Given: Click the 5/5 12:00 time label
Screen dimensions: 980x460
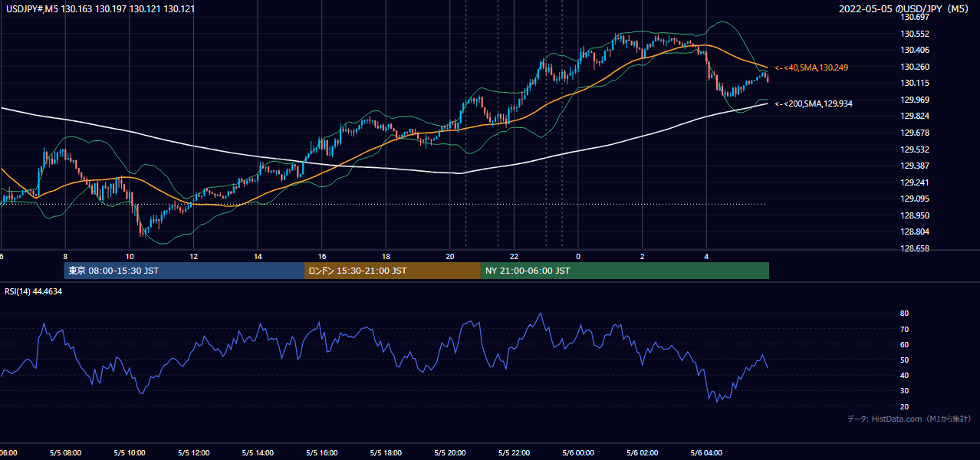Looking at the screenshot, I should (x=193, y=452).
